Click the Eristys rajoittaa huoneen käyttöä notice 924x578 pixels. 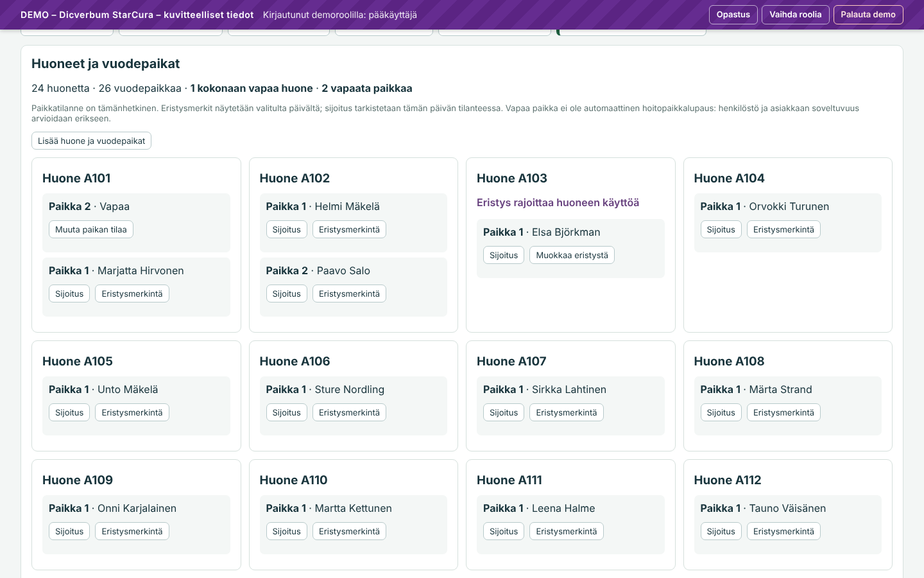click(x=558, y=203)
